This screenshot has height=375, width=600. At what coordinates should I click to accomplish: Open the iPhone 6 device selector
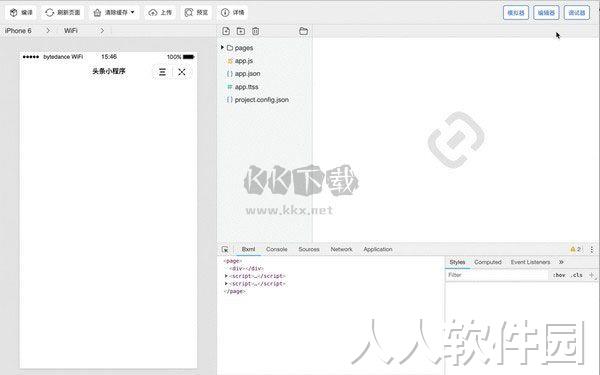pos(27,31)
